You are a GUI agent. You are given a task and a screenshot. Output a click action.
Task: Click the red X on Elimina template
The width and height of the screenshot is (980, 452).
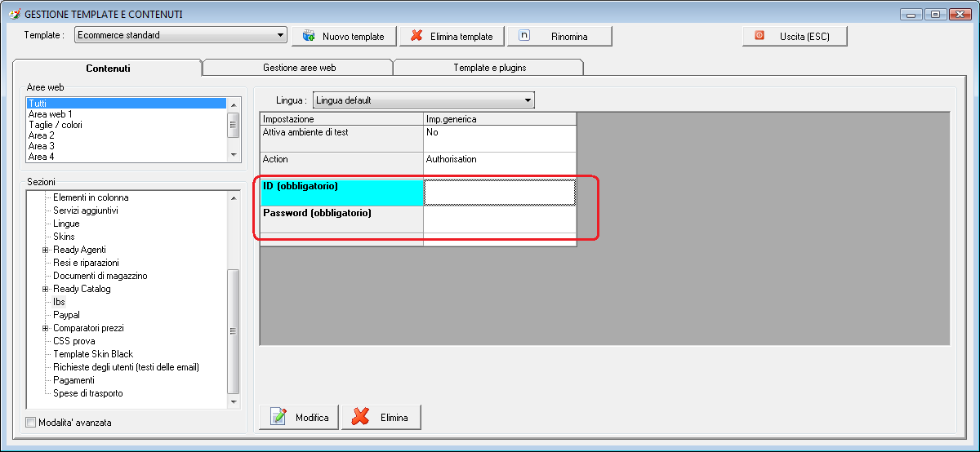pos(416,36)
